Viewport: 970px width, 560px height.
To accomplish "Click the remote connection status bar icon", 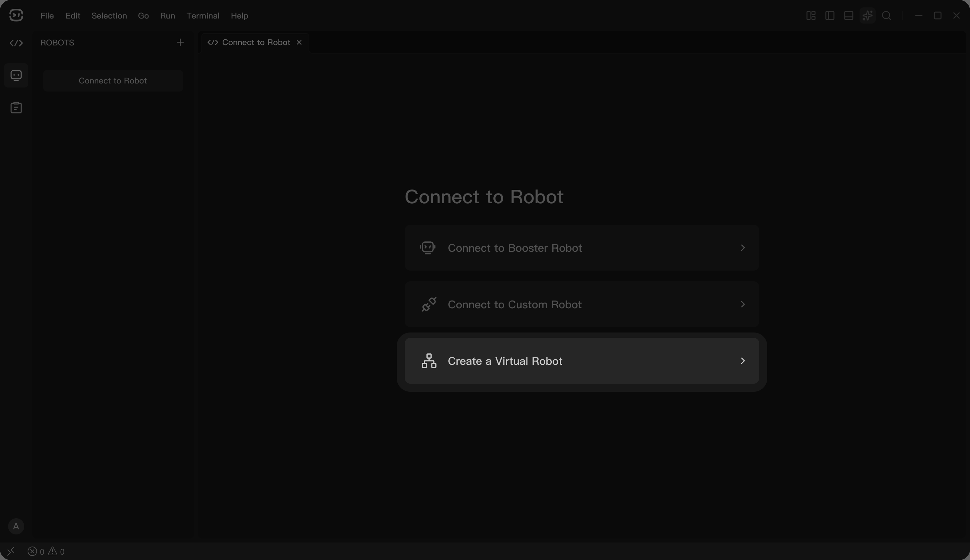I will [11, 552].
